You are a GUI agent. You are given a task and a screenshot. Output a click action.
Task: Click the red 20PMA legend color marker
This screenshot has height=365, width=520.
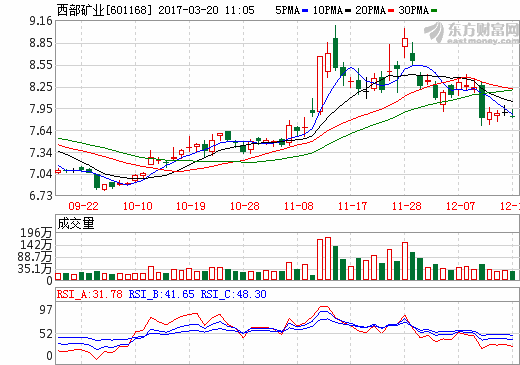point(391,11)
